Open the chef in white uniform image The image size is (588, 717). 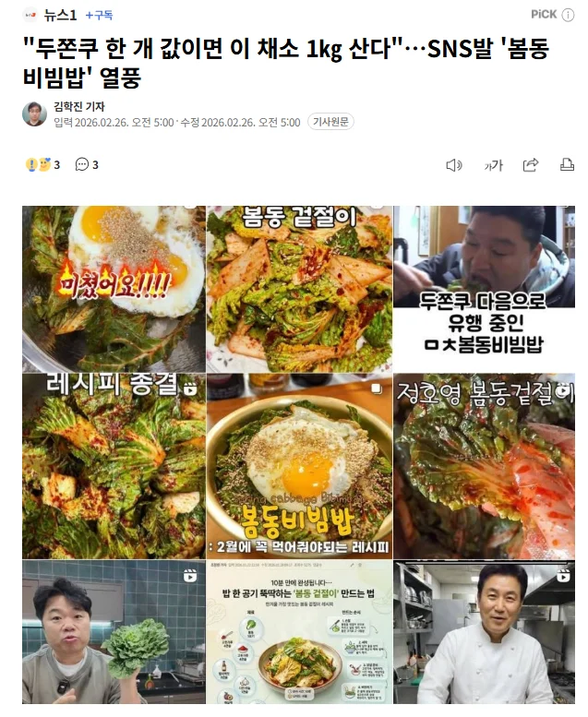(x=484, y=632)
